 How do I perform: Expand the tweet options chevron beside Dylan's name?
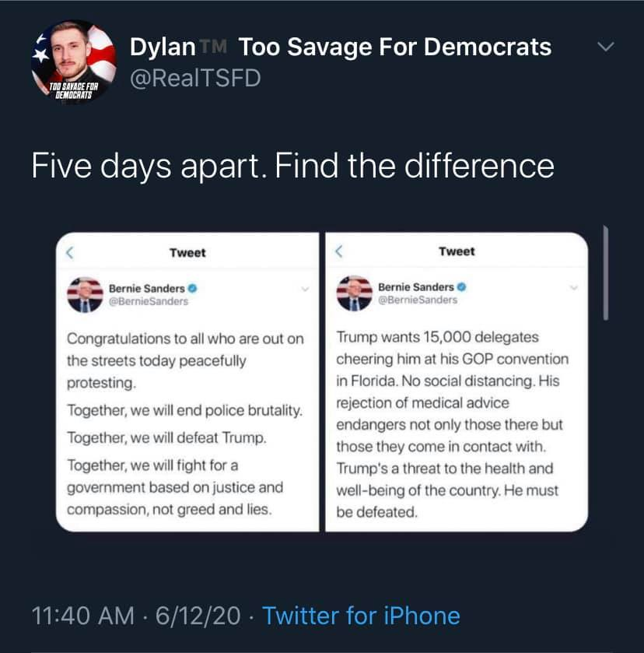[604, 48]
